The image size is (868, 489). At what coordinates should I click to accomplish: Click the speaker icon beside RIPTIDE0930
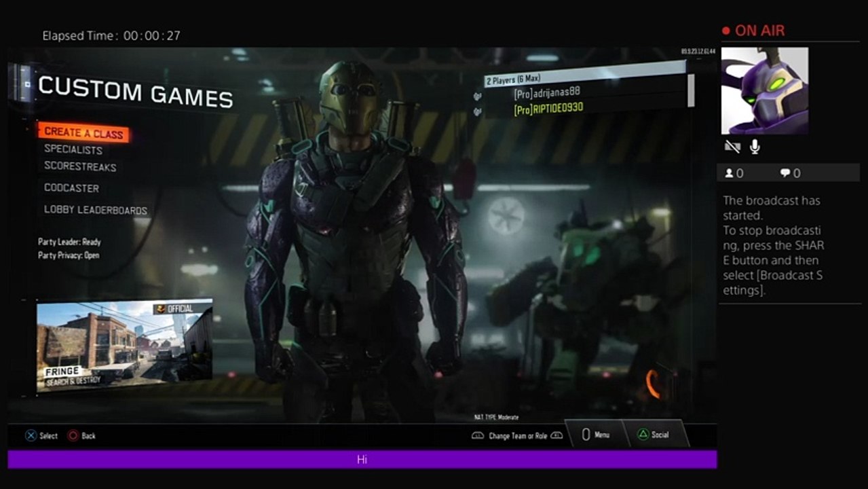coord(477,112)
